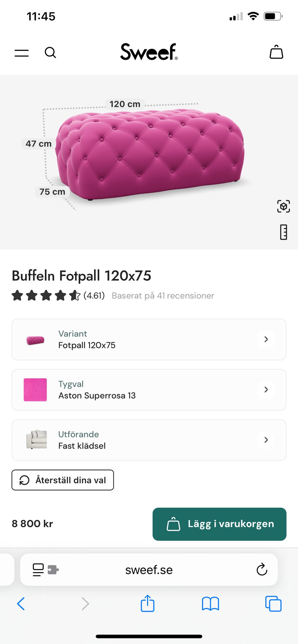Open page settings reader icon

click(38, 570)
